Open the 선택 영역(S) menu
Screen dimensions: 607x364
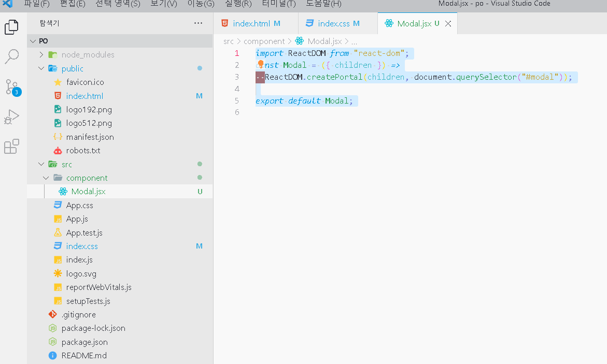[118, 4]
